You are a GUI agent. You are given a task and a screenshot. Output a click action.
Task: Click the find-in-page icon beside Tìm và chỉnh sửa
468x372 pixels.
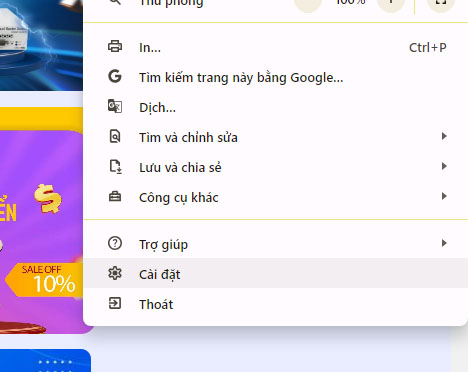(115, 136)
